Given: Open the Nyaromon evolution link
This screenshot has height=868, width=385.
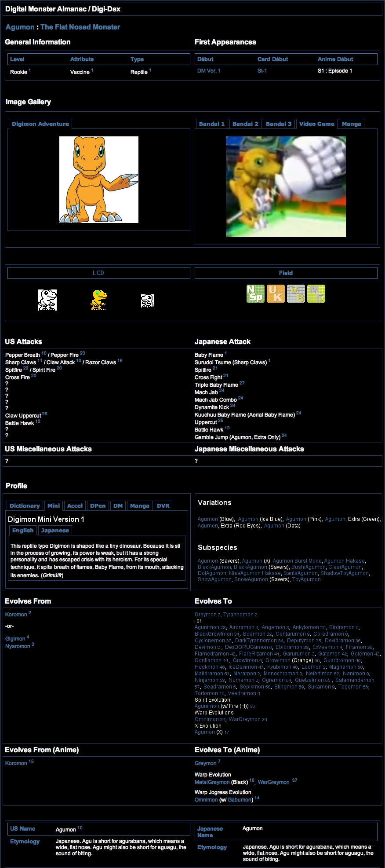Looking at the screenshot, I should pos(18,646).
